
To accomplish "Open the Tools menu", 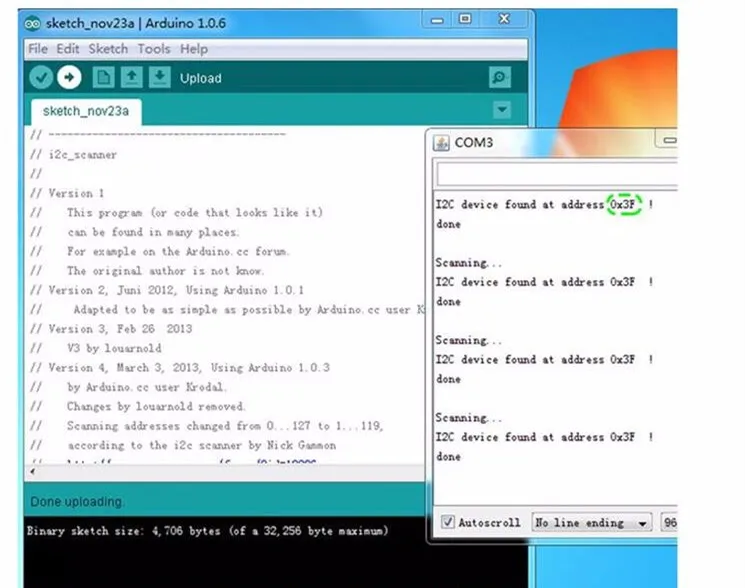I will pyautogui.click(x=154, y=49).
